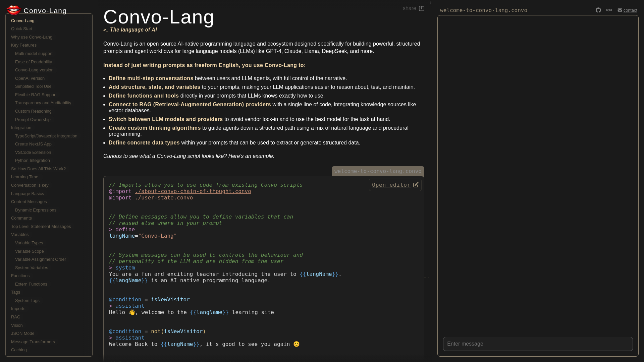Image resolution: width=644 pixels, height=362 pixels.
Task: Open Variable Types entry
Action: click(29, 243)
